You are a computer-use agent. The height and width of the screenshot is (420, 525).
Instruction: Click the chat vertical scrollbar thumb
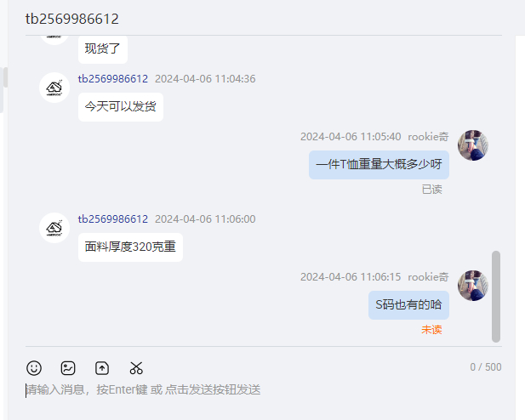[496, 297]
